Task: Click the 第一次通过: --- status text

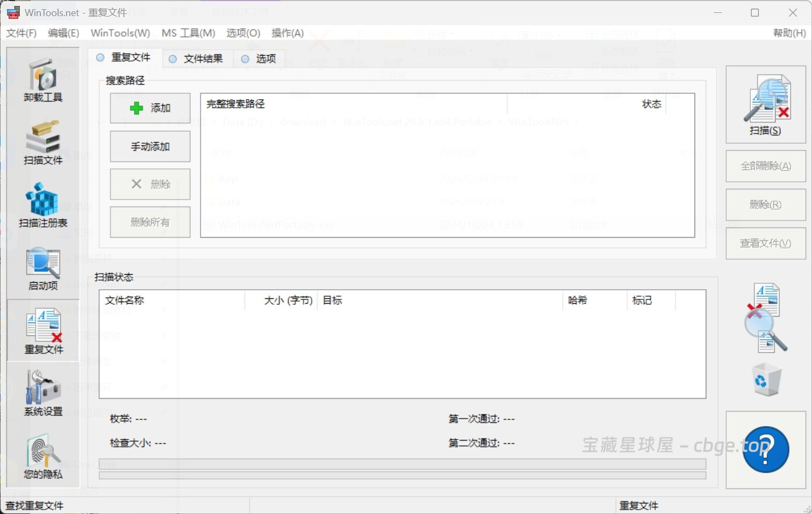Action: coord(482,419)
